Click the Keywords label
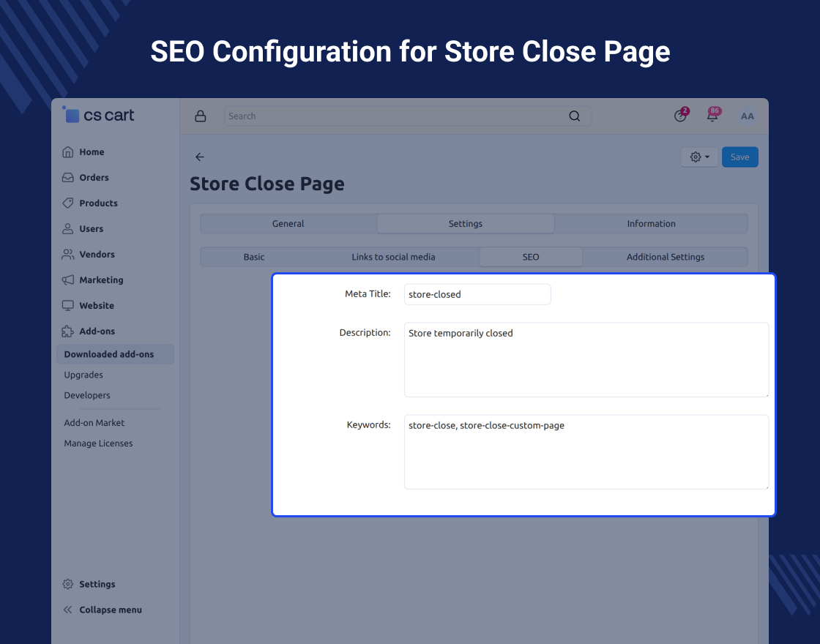 [x=369, y=425]
